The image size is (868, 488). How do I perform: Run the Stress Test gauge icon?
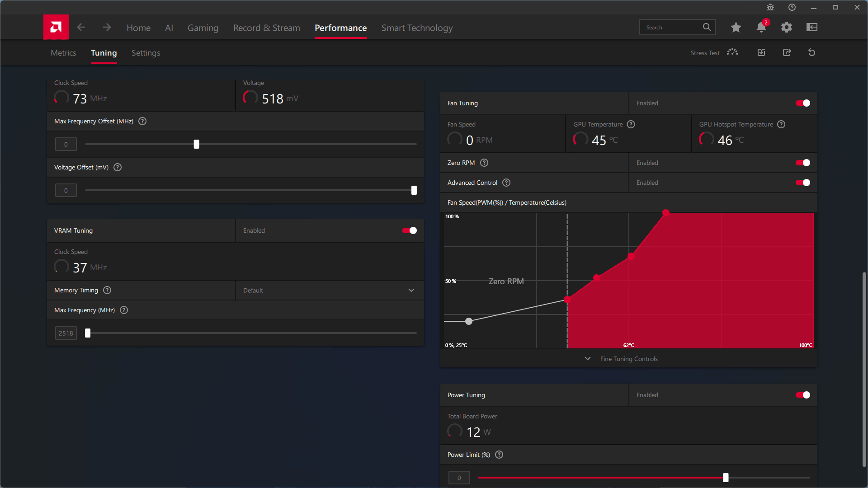[732, 52]
